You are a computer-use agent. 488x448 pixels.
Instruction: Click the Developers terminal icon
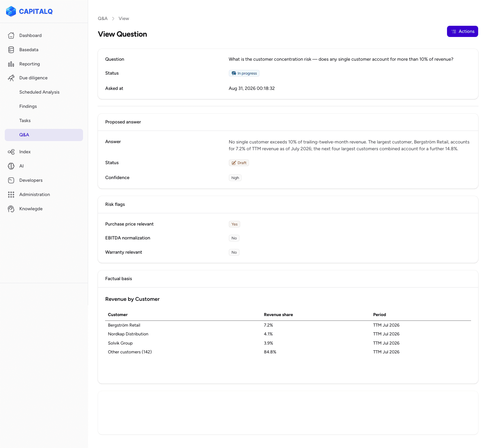pyautogui.click(x=11, y=180)
